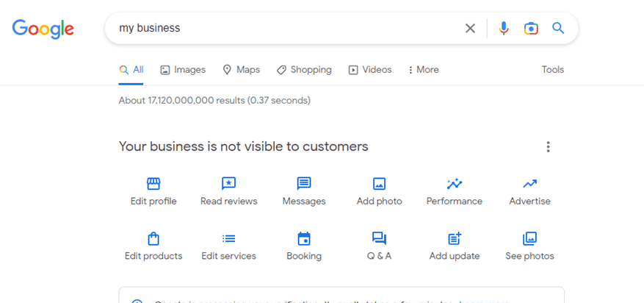Start voice search with microphone icon
644x303 pixels.
tap(504, 29)
